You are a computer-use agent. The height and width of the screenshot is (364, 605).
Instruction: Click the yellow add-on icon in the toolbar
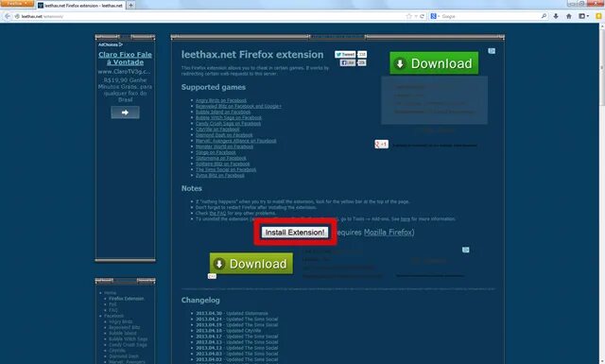pyautogui.click(x=598, y=16)
